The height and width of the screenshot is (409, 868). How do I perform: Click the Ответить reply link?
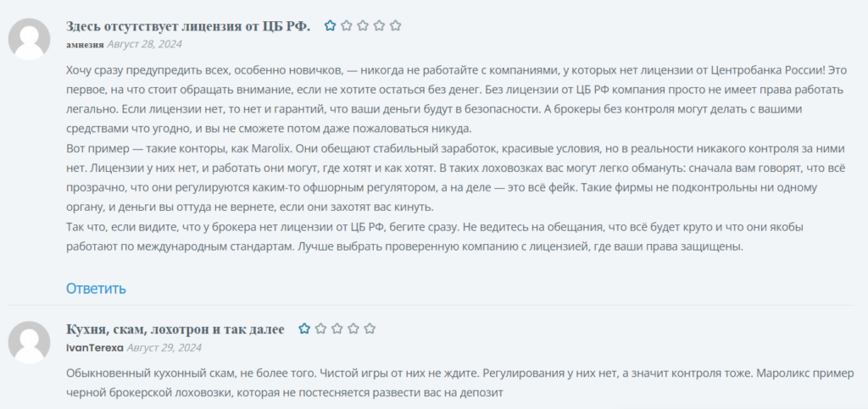(96, 288)
